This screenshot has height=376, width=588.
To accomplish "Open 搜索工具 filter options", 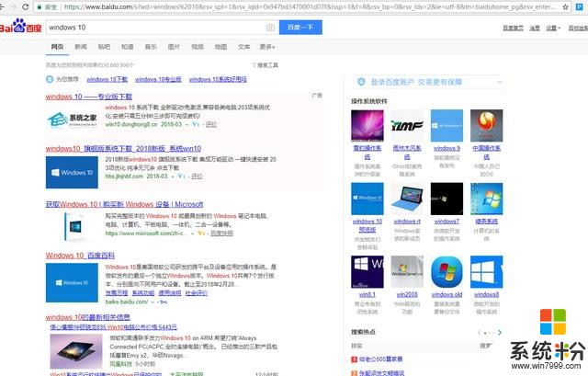I will click(265, 65).
